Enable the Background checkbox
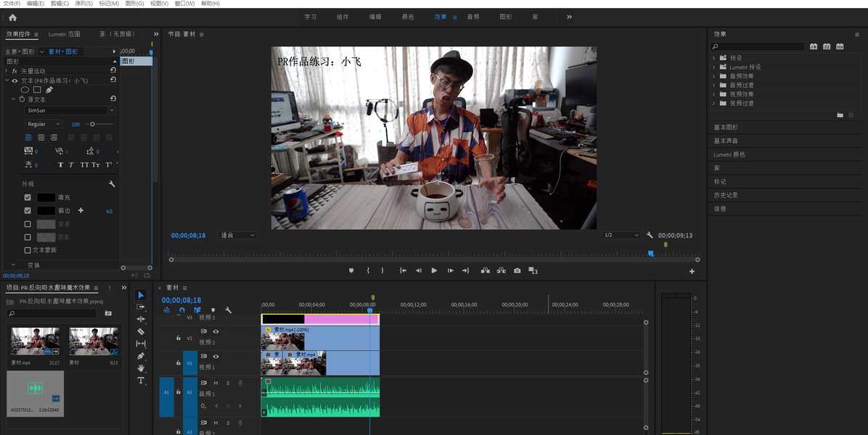The image size is (868, 435). [28, 224]
